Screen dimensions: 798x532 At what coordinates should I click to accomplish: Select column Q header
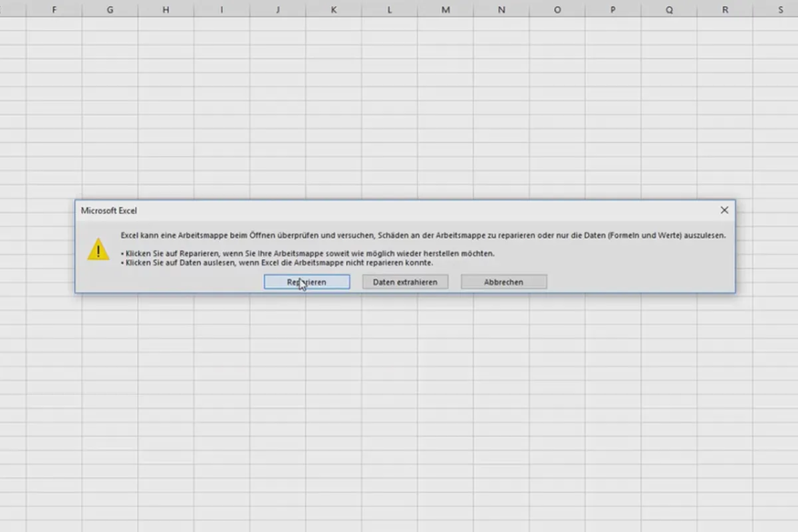[668, 10]
